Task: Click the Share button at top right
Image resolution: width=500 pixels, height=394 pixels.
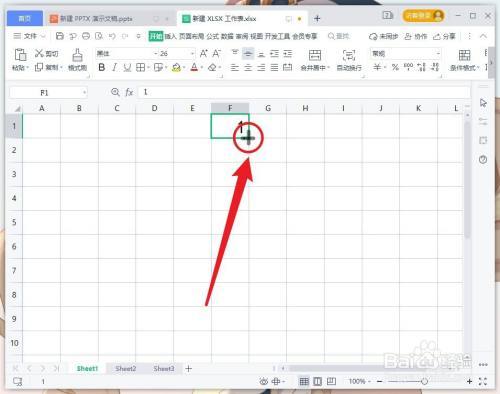Action: (x=444, y=36)
